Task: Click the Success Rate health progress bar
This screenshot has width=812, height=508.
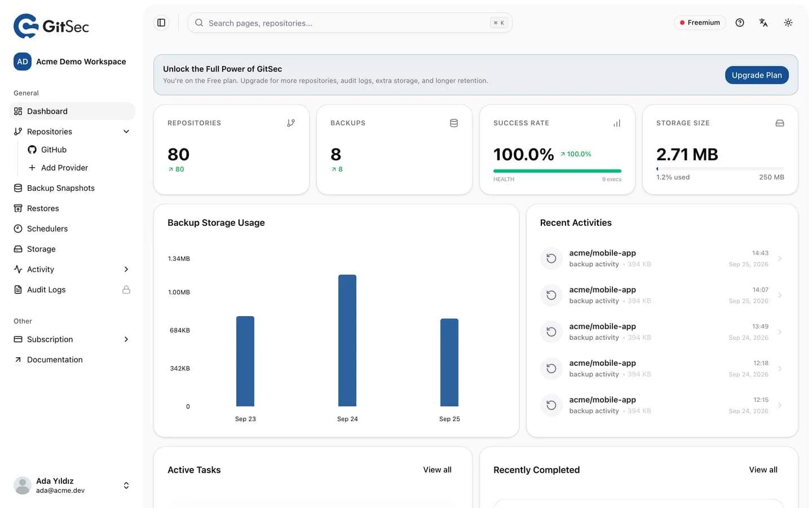Action: [x=557, y=171]
